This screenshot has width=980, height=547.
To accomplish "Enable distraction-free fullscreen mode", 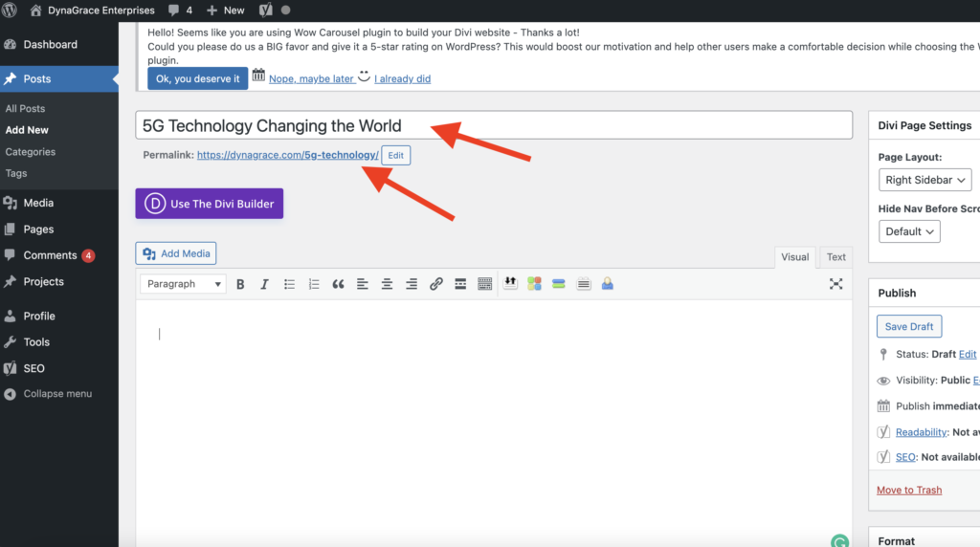I will pyautogui.click(x=835, y=284).
